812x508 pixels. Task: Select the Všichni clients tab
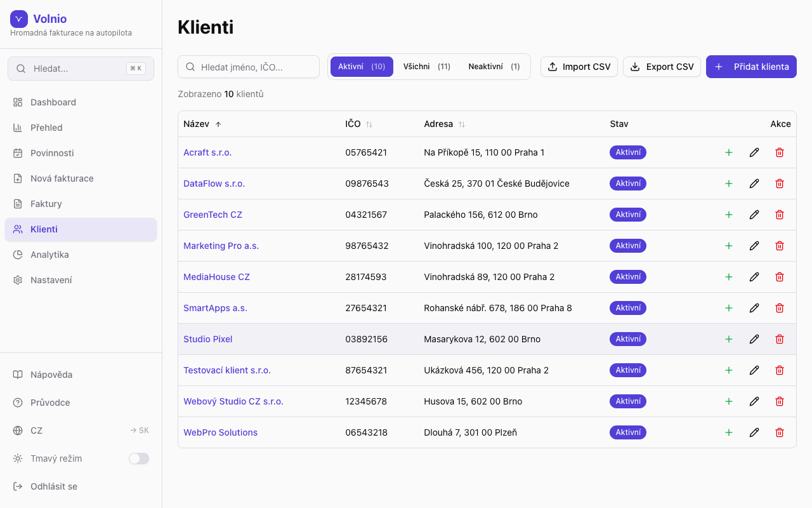click(x=426, y=67)
